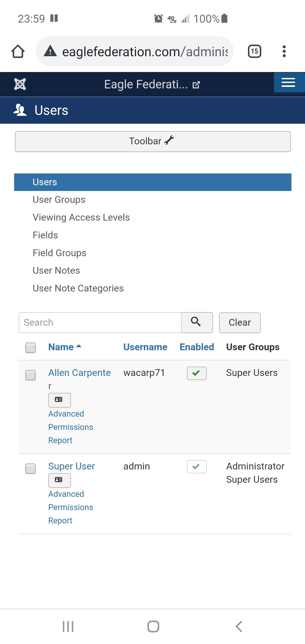This screenshot has height=644, width=305.
Task: Focus the Search users text field
Action: (x=100, y=322)
